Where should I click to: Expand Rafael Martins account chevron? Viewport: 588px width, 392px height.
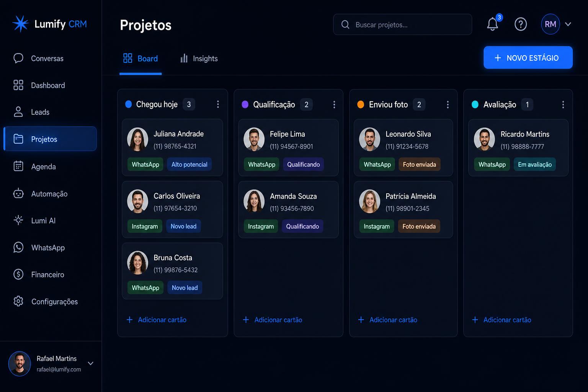[91, 363]
